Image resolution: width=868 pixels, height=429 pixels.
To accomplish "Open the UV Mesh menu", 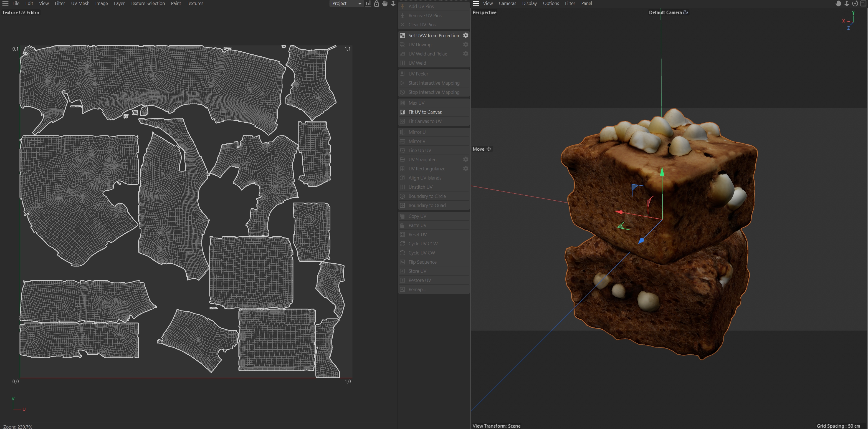I will click(x=80, y=3).
